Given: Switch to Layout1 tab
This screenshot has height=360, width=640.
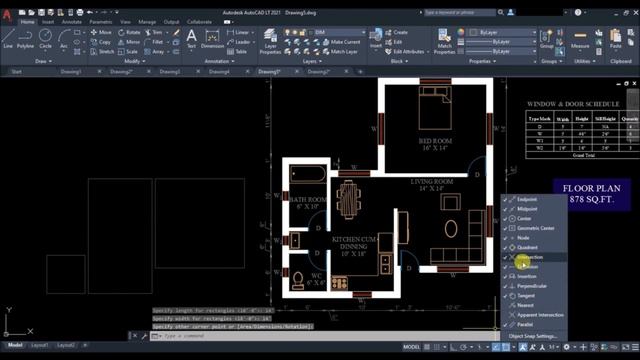Looking at the screenshot, I should tap(39, 345).
